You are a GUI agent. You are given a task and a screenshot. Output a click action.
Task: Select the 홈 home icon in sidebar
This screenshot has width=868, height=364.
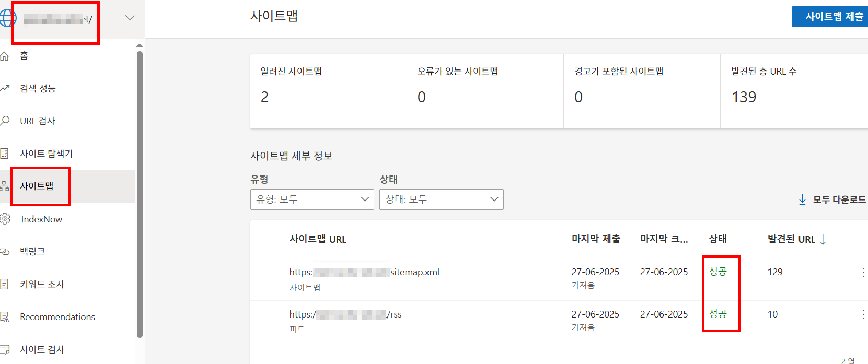coord(5,55)
